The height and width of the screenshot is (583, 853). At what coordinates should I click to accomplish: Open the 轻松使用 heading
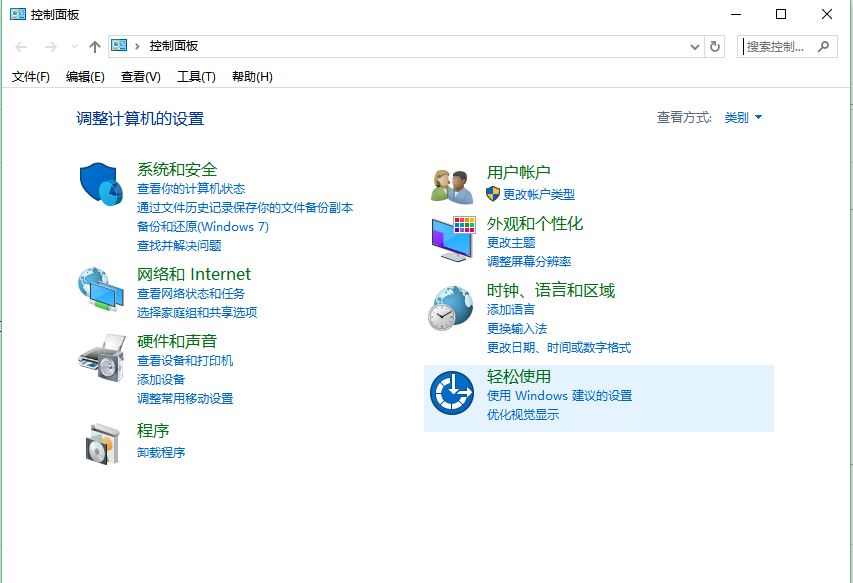coord(518,376)
